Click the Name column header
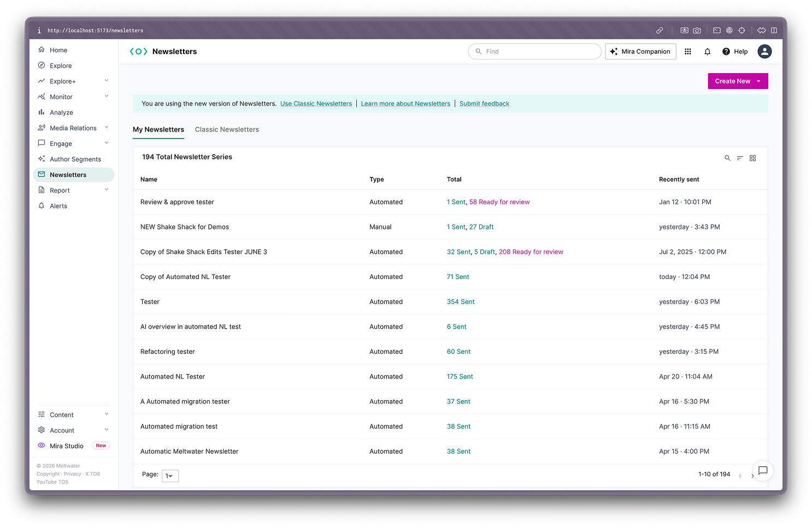Viewport: 812px width, 528px height. 149,179
